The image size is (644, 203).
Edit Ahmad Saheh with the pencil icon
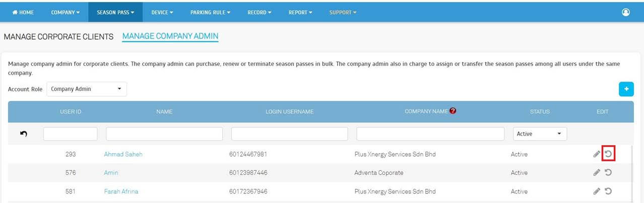(x=597, y=154)
